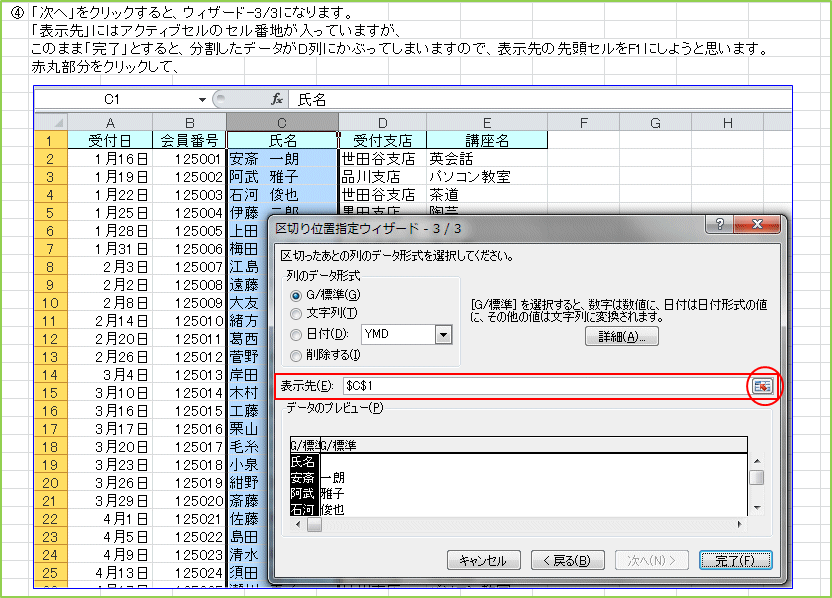Image resolution: width=832 pixels, height=598 pixels.
Task: Click the preview horizontal scrollbar left arrow
Action: tap(298, 524)
